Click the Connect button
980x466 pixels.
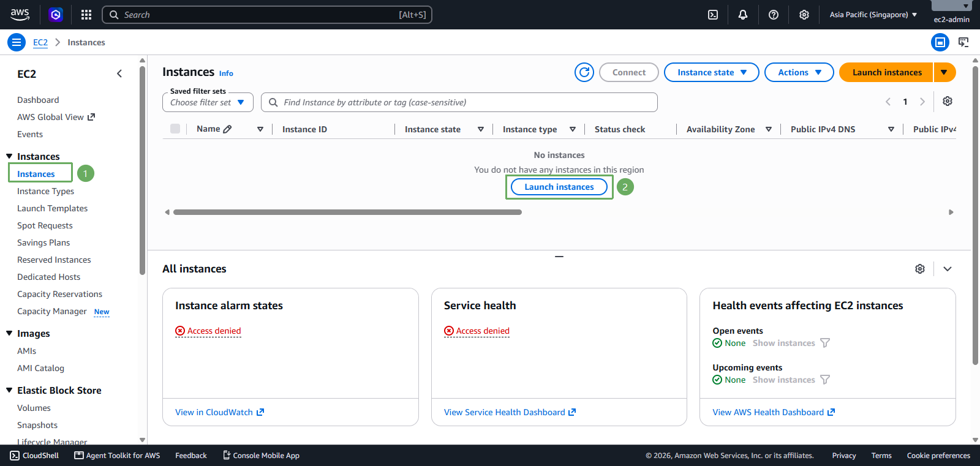629,72
